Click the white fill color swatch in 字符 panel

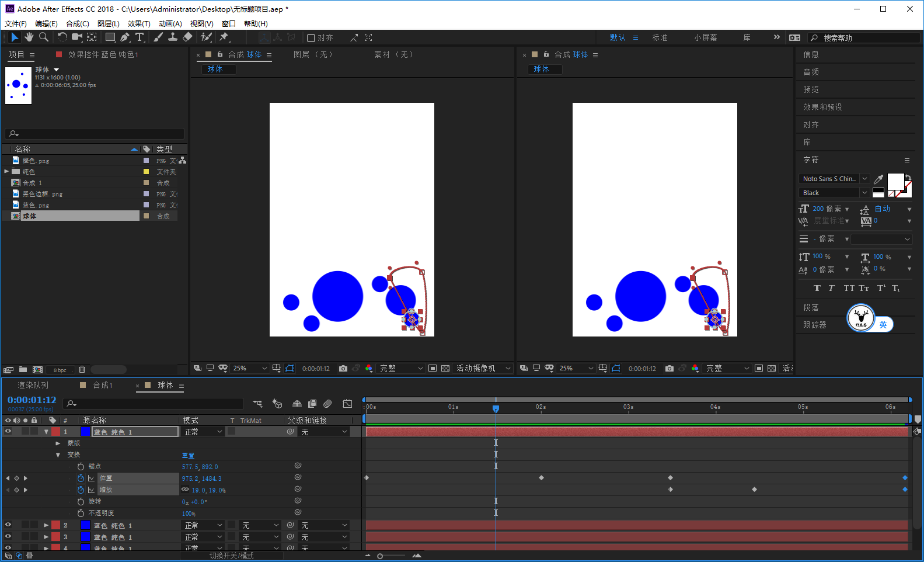coord(895,182)
